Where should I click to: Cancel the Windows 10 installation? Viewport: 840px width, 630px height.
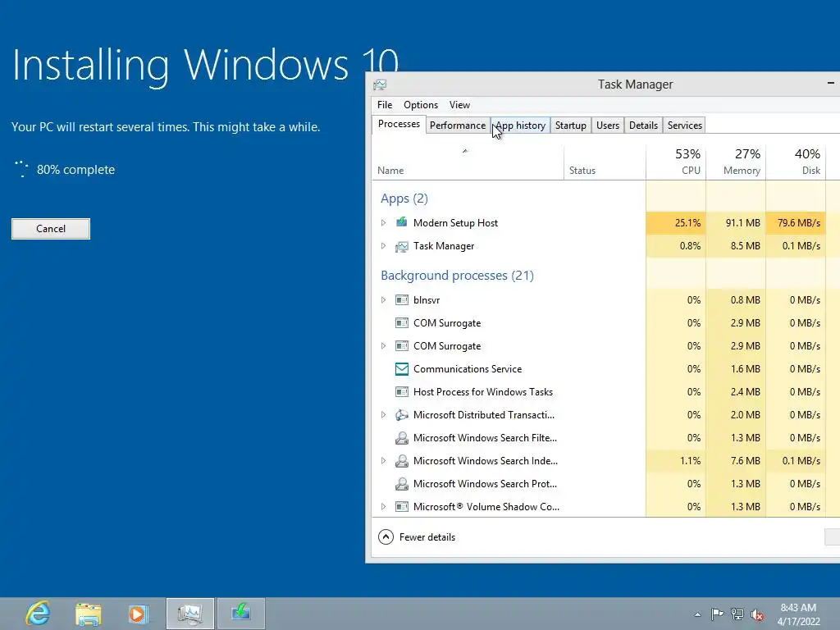pyautogui.click(x=51, y=229)
